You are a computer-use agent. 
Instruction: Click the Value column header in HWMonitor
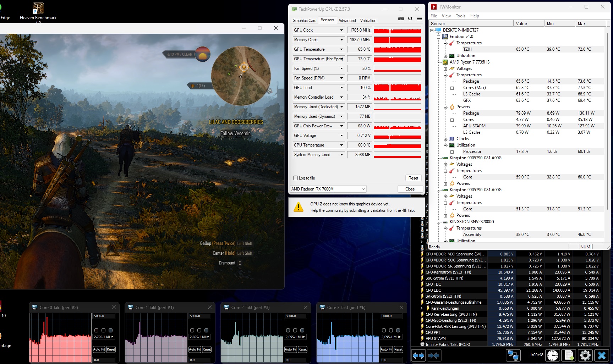[529, 23]
